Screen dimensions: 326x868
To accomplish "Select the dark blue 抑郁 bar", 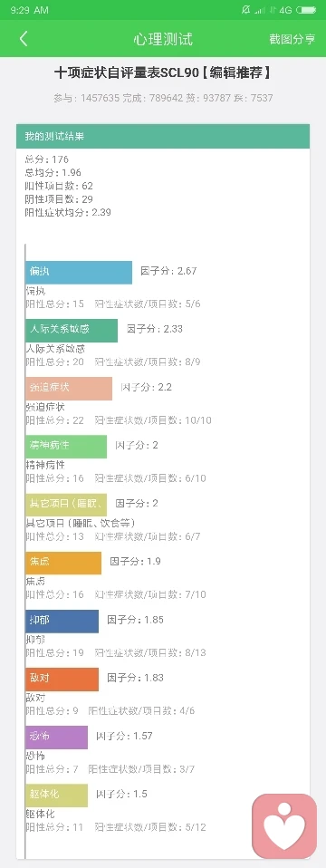I will click(x=62, y=622).
